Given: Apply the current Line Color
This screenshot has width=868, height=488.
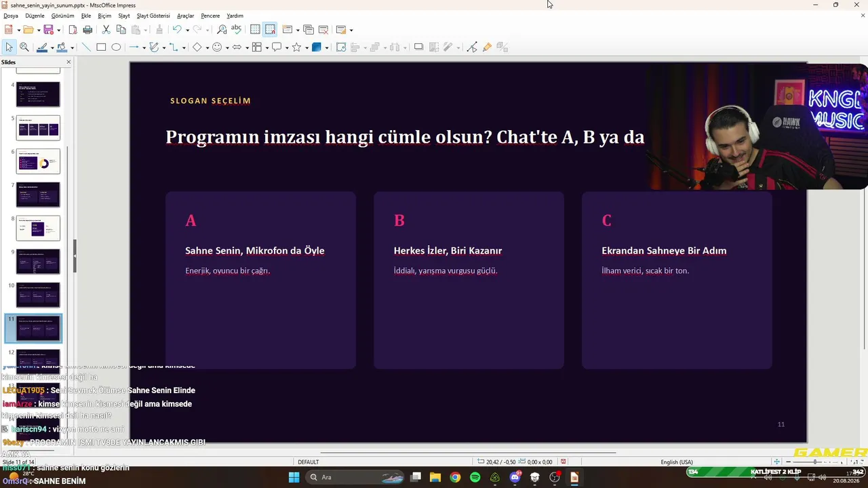Looking at the screenshot, I should [x=42, y=47].
